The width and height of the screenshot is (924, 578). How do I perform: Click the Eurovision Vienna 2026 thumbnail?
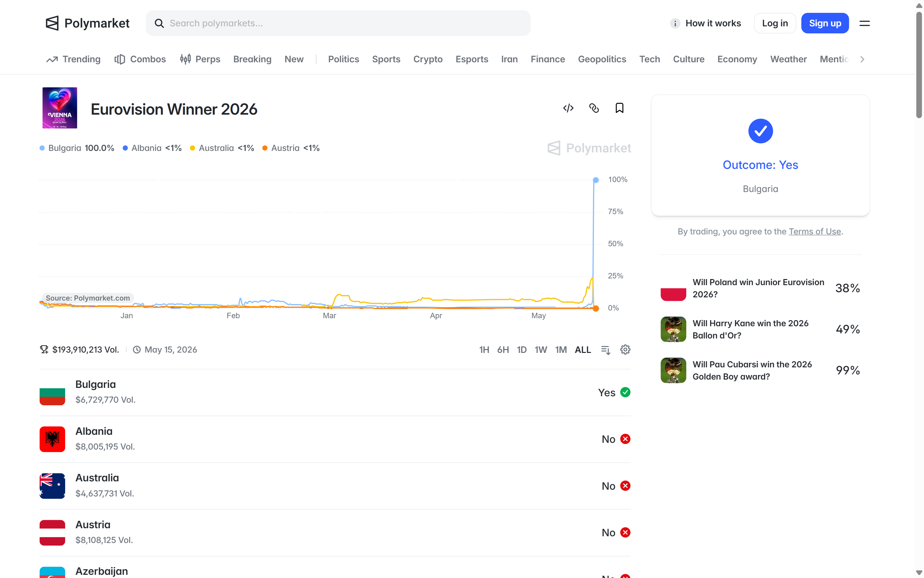[x=60, y=108]
